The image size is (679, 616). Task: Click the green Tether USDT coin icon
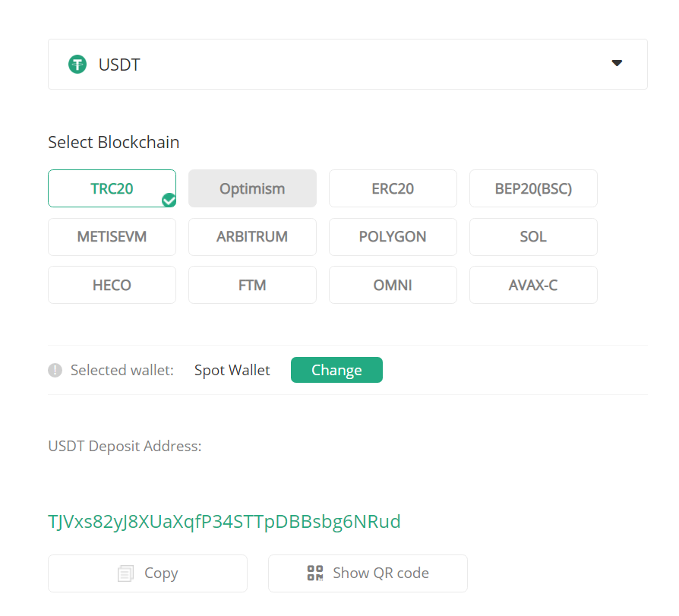click(x=77, y=65)
